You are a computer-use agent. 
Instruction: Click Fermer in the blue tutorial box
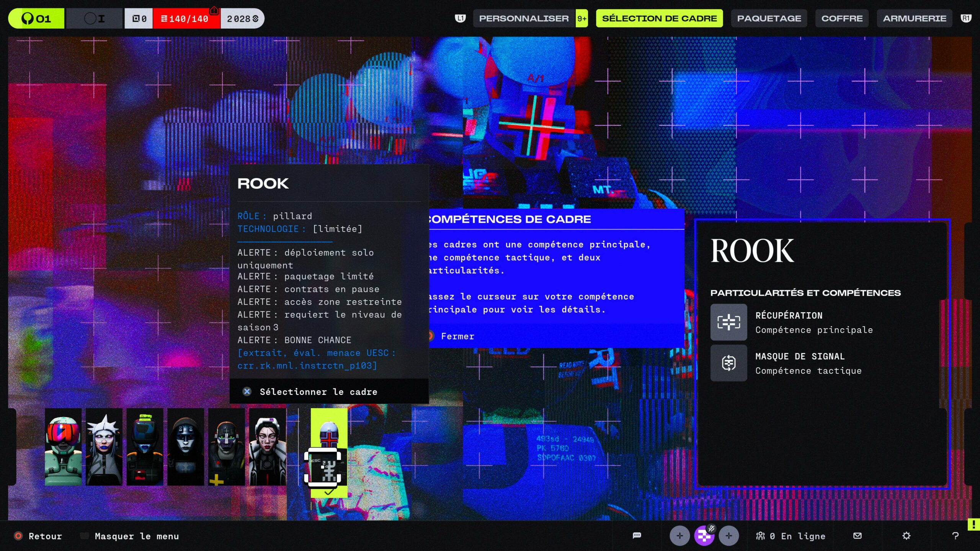click(x=457, y=336)
